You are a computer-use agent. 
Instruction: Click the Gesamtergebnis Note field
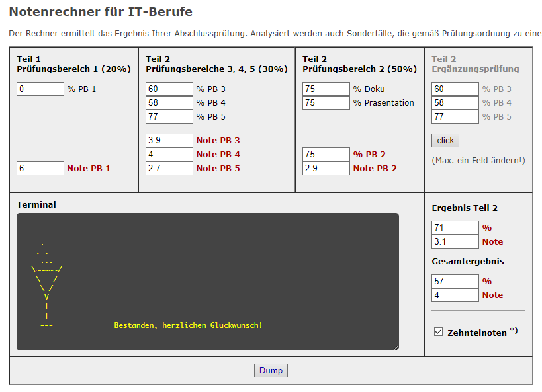point(455,295)
